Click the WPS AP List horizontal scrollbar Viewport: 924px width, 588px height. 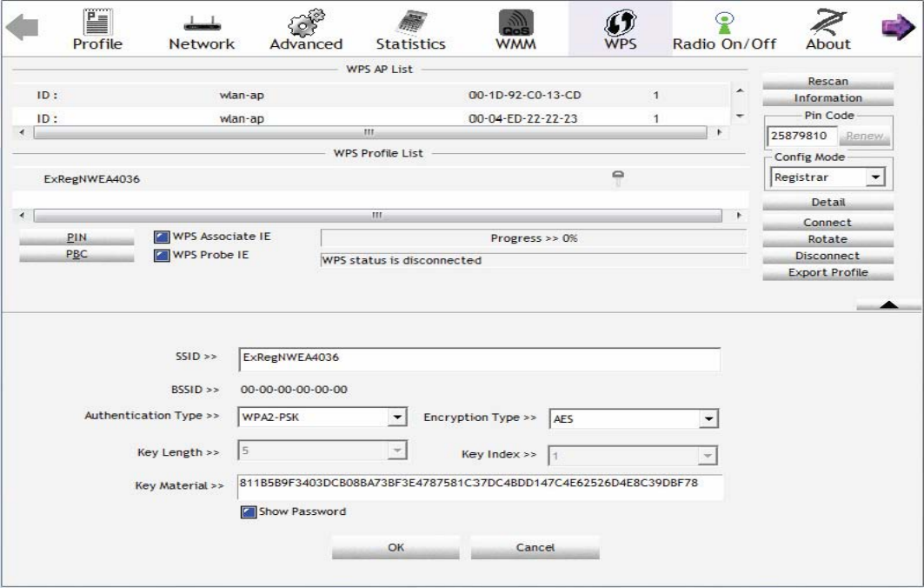coord(370,133)
